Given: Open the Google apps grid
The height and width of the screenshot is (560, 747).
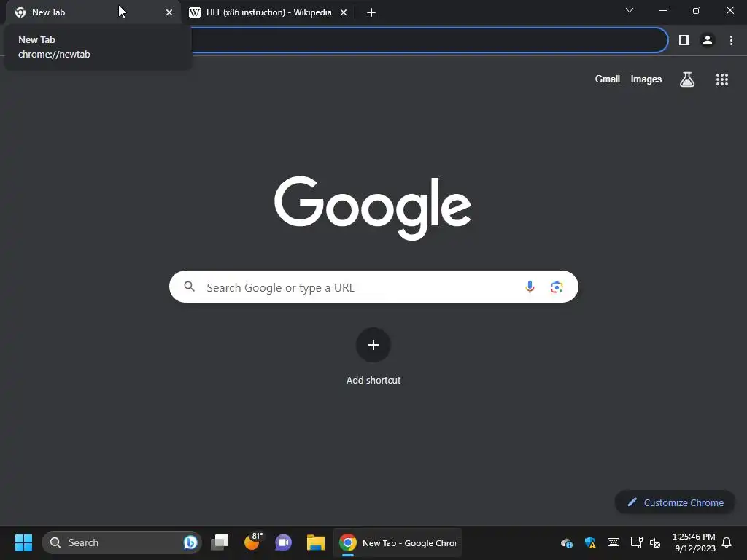Looking at the screenshot, I should pos(721,79).
